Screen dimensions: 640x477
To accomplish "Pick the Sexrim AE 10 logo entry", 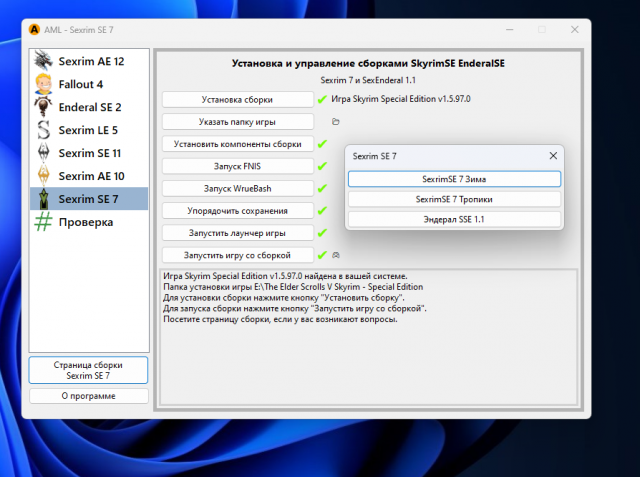I will click(44, 175).
